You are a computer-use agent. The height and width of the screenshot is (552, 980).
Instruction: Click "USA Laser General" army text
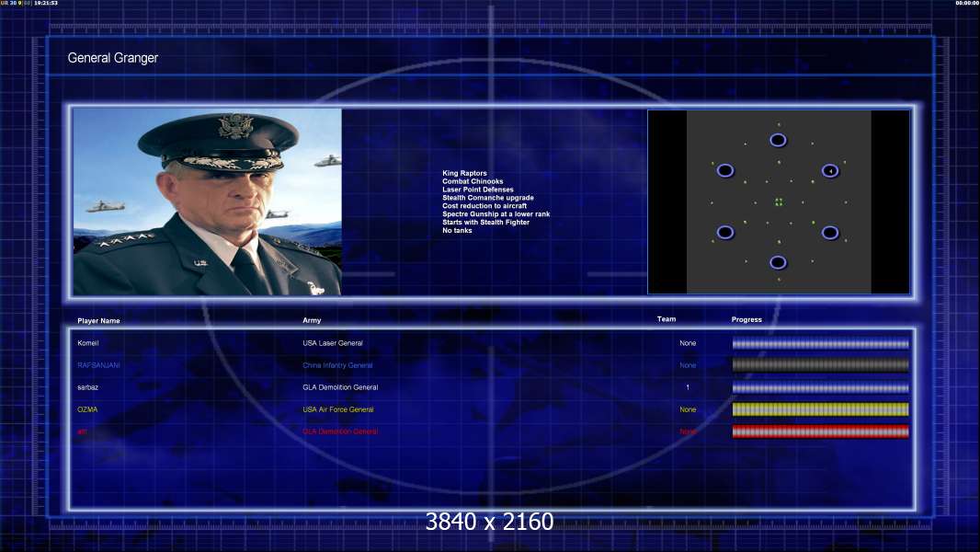pyautogui.click(x=333, y=343)
